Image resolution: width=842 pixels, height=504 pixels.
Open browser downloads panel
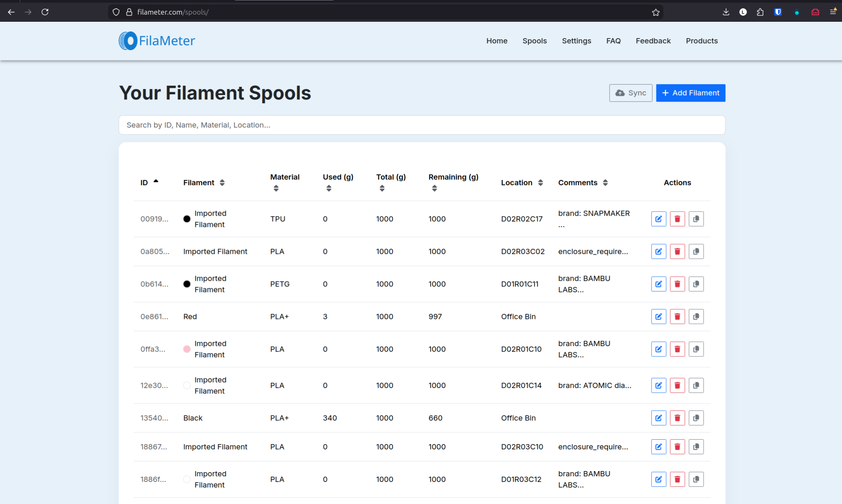click(x=726, y=12)
